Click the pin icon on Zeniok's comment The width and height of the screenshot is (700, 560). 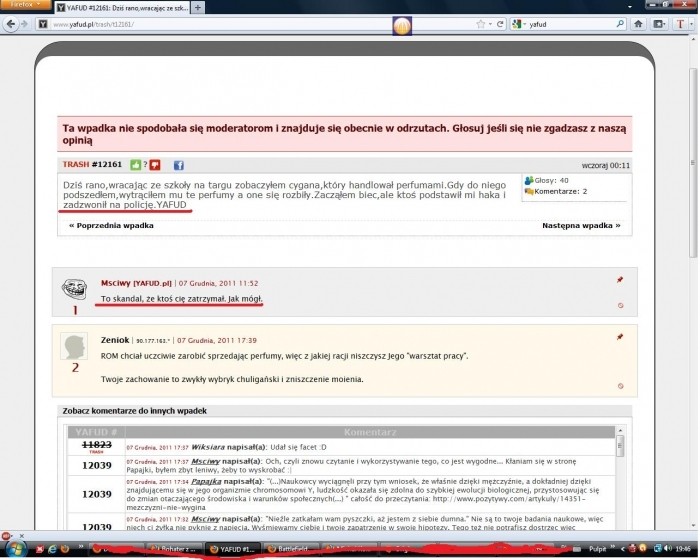620,337
